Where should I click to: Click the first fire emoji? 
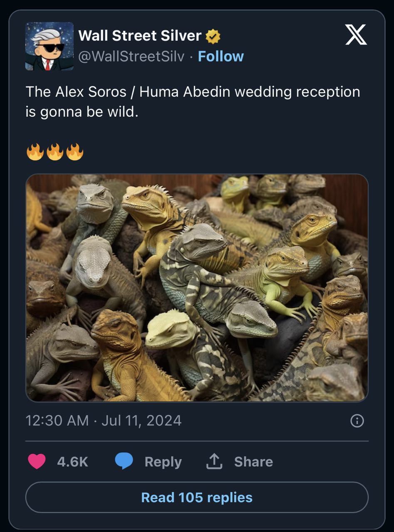click(35, 152)
